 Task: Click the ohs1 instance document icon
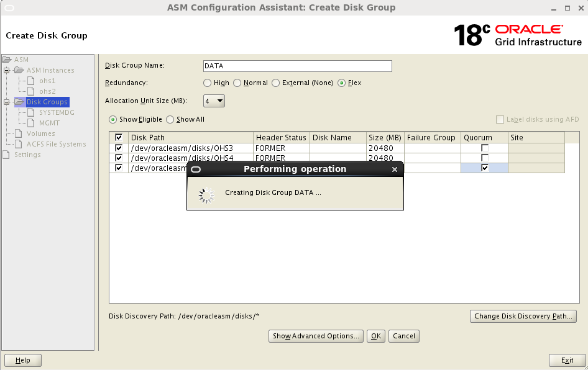(32, 81)
